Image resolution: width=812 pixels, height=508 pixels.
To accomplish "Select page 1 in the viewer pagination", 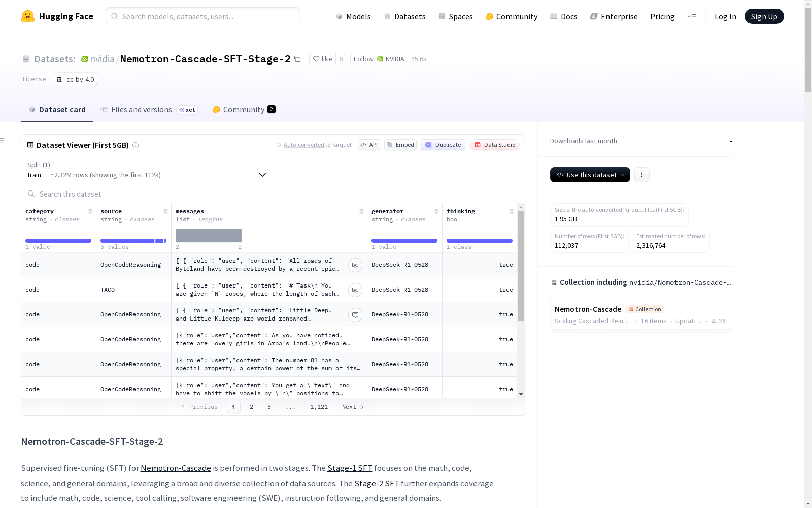I will pos(233,407).
